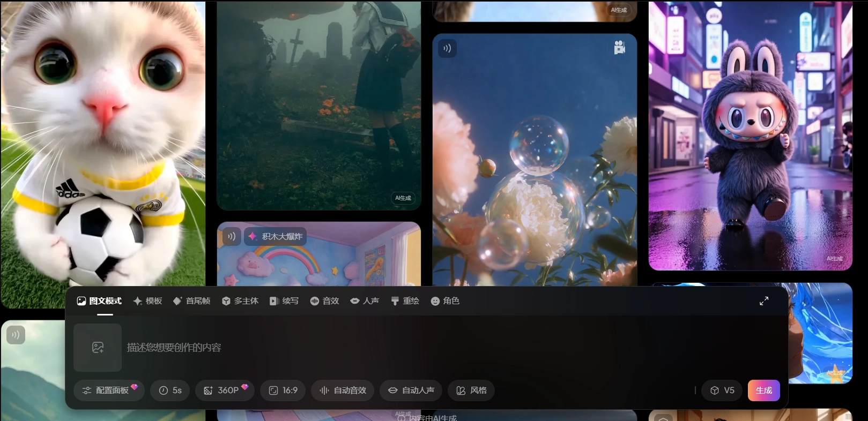868x421 pixels.
Task: Switch to the 模板 tab
Action: (x=147, y=301)
